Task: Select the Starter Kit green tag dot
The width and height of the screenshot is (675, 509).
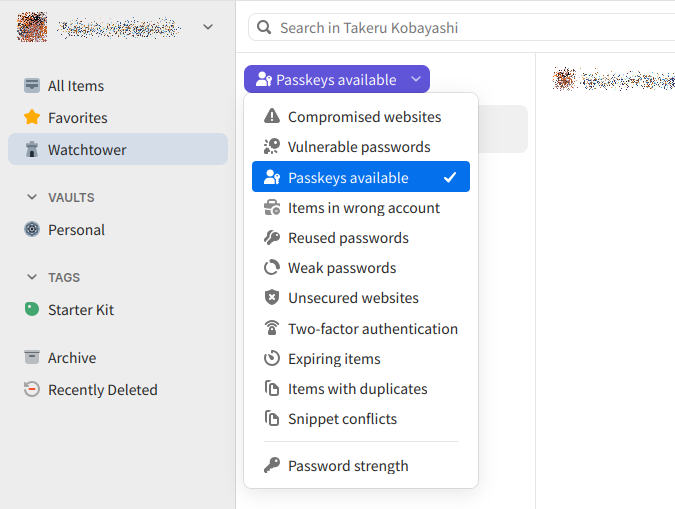Action: pos(32,309)
